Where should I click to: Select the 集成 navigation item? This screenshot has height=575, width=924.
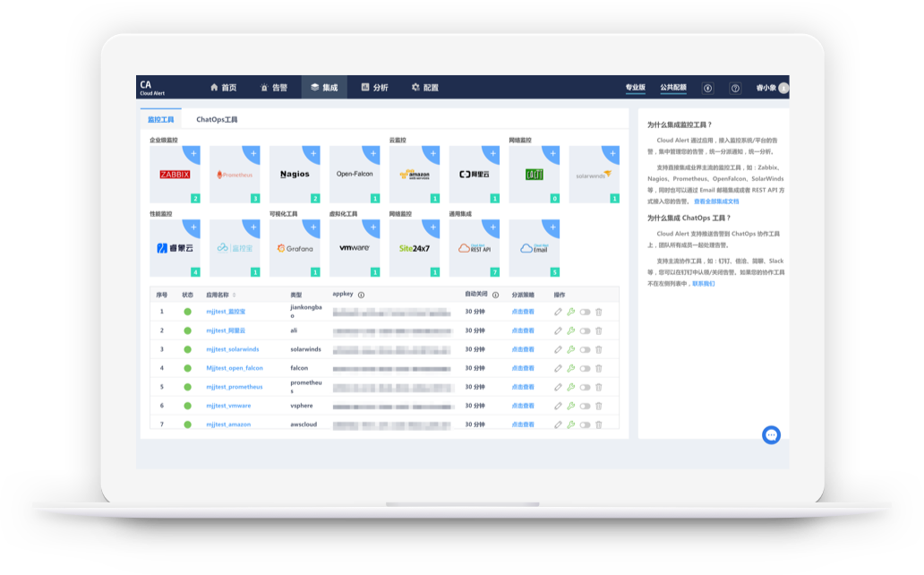pos(324,87)
